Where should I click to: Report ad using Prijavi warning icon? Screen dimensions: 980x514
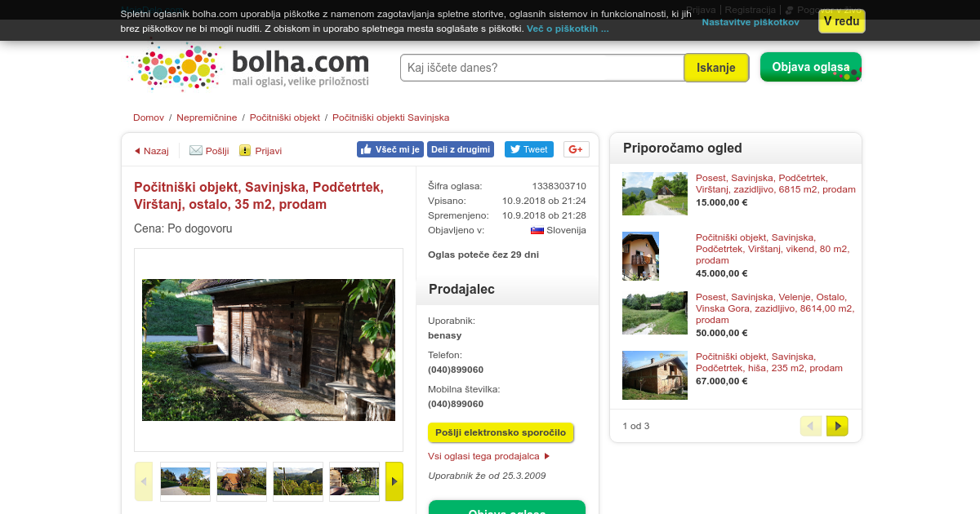click(x=245, y=150)
